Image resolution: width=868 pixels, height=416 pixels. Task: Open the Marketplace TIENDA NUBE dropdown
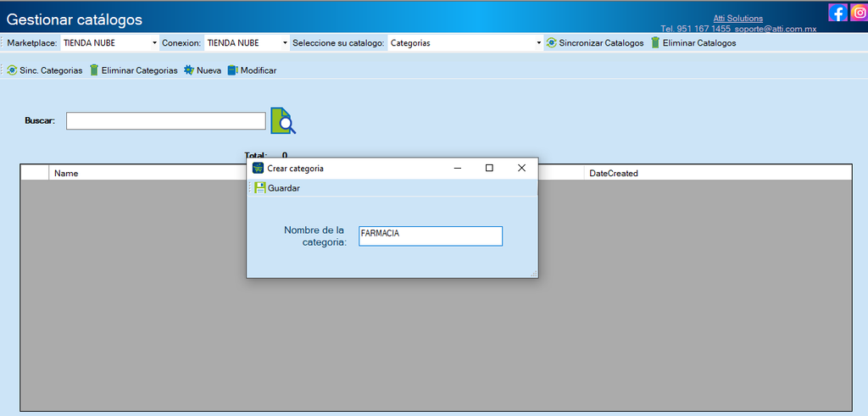pyautogui.click(x=109, y=42)
